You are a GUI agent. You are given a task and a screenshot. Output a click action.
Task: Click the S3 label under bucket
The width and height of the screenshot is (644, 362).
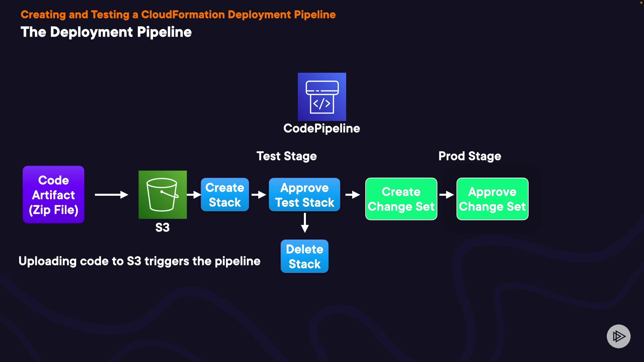162,228
